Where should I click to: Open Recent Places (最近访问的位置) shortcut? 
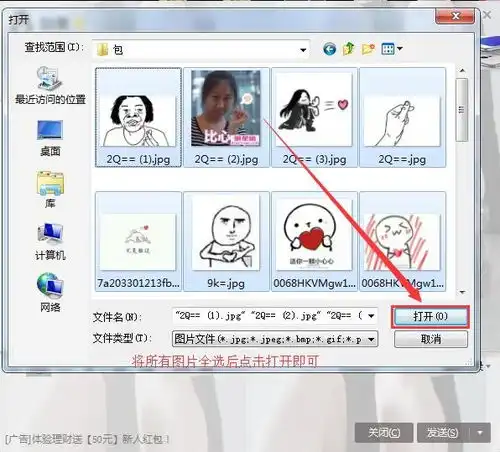pyautogui.click(x=50, y=85)
